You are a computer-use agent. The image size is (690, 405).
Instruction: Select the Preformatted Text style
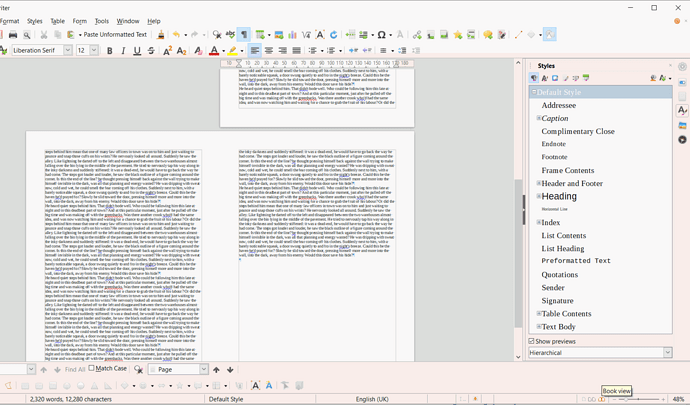576,261
